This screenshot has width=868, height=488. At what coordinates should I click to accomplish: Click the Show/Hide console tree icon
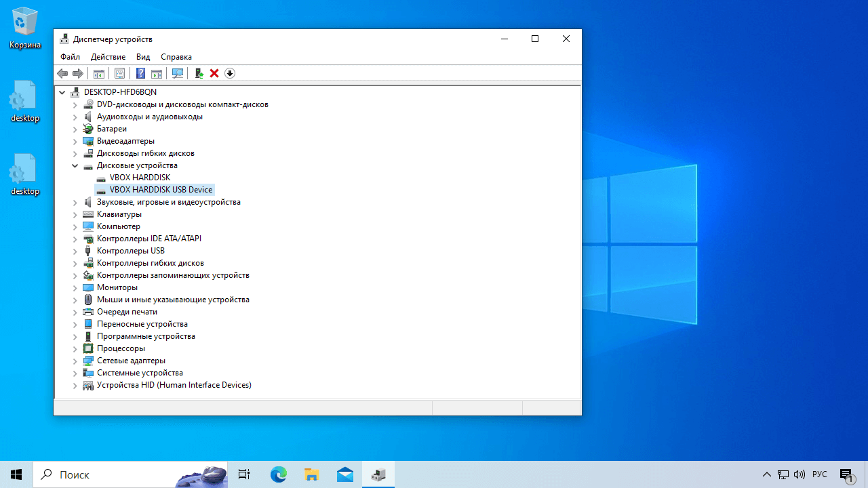coord(99,73)
